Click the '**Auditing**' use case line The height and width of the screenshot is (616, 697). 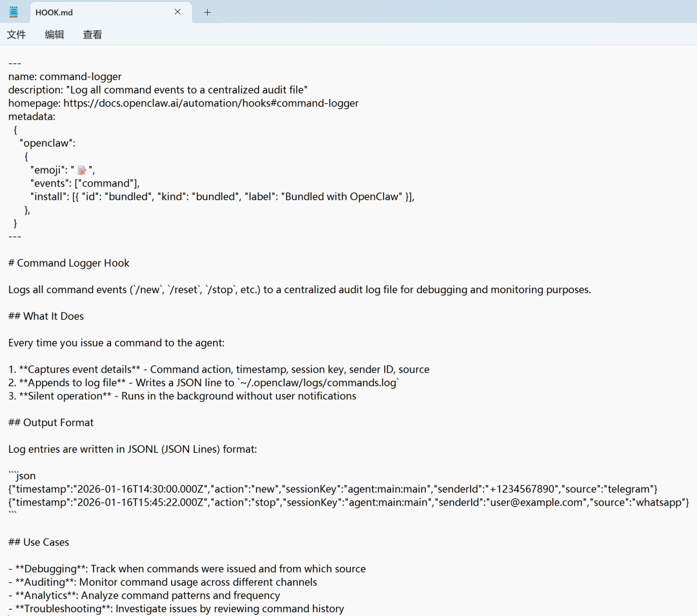click(163, 582)
